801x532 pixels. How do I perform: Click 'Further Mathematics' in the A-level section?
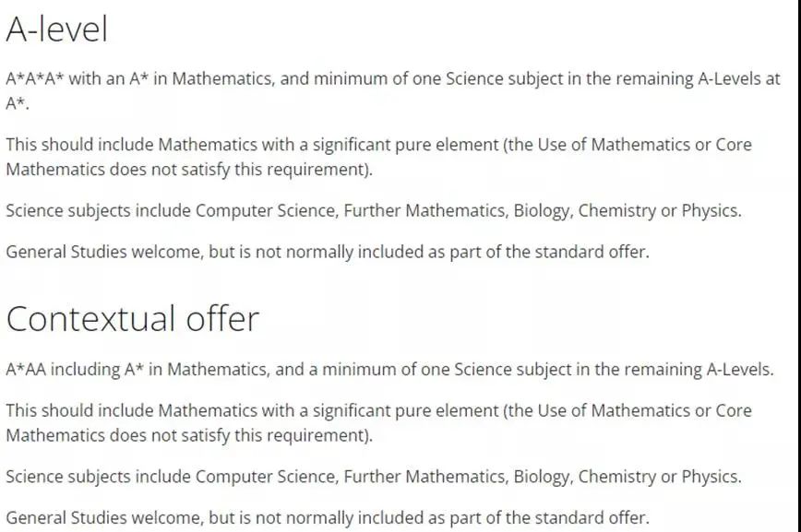tap(425, 211)
